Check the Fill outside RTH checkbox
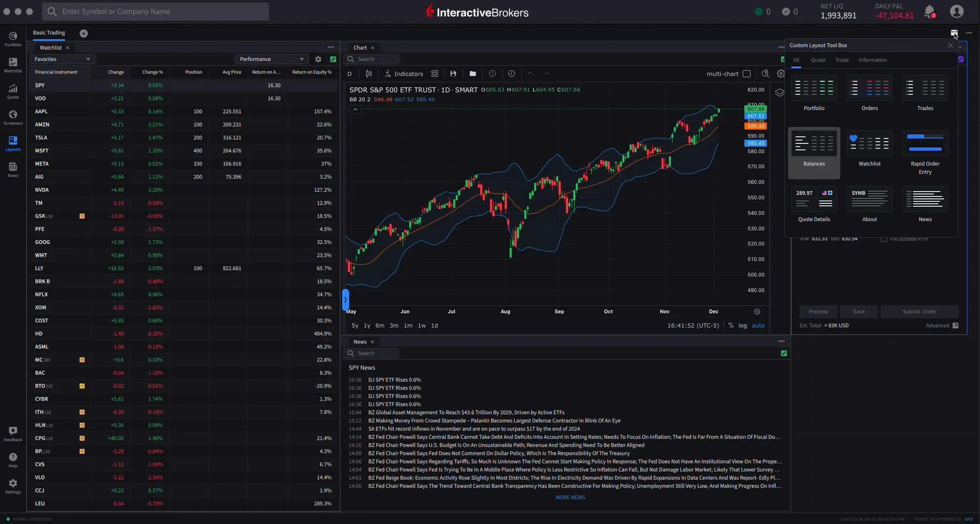 pos(884,239)
